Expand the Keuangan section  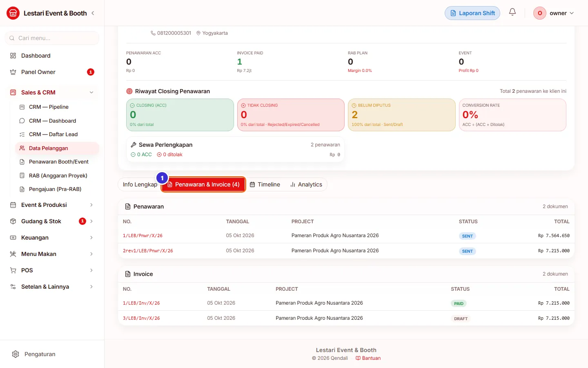(52, 238)
